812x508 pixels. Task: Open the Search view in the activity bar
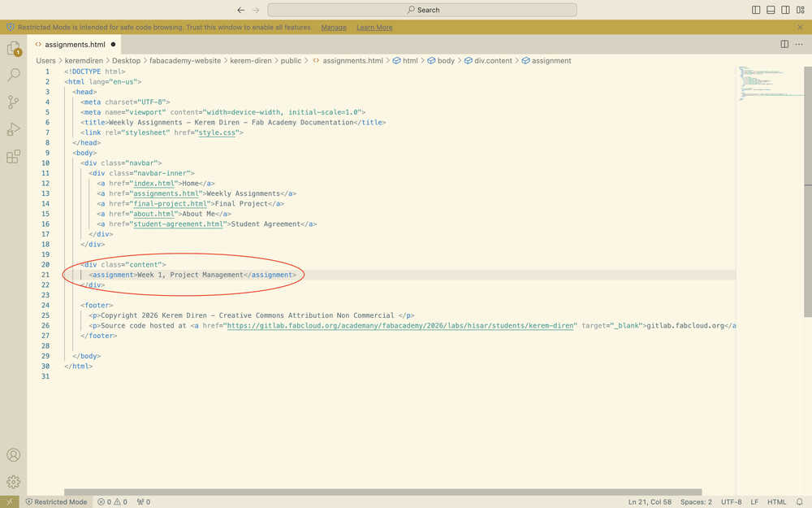(14, 75)
